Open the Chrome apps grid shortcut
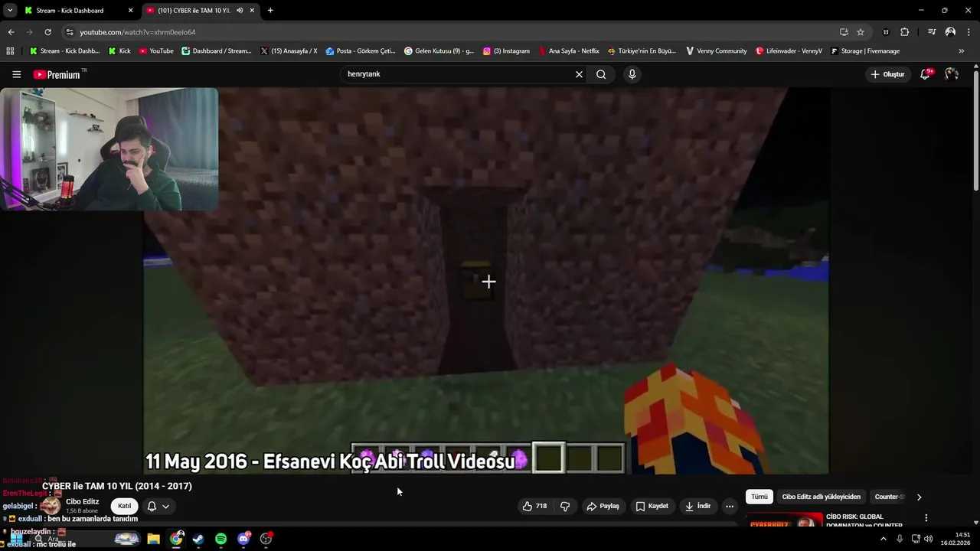This screenshot has width=980, height=551. (10, 51)
